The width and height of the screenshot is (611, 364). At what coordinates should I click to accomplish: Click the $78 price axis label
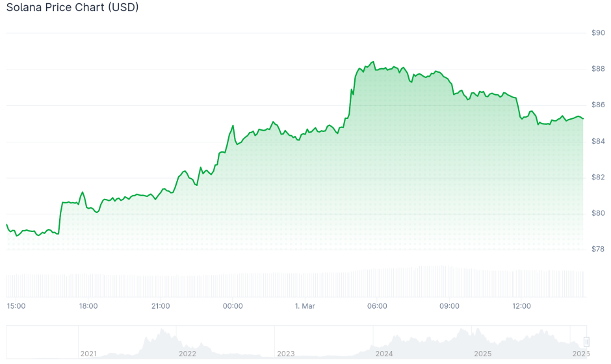coord(597,249)
